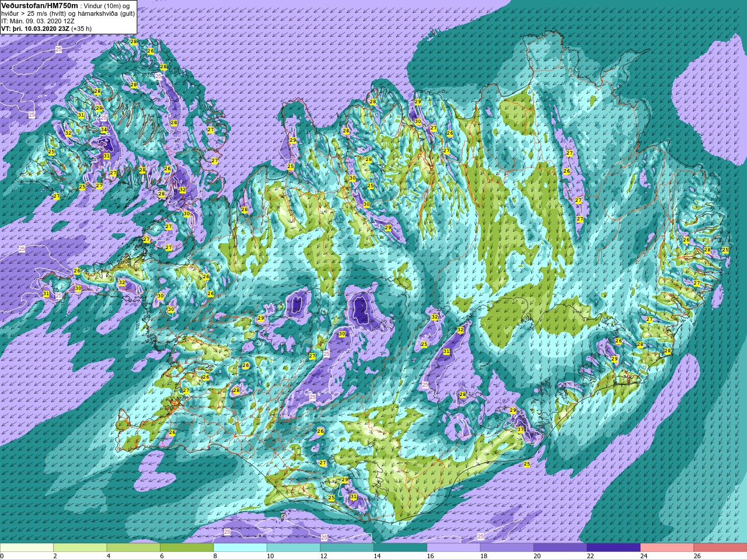Click the '26' tick on the colour scale
The width and height of the screenshot is (747, 560).
[x=697, y=556]
